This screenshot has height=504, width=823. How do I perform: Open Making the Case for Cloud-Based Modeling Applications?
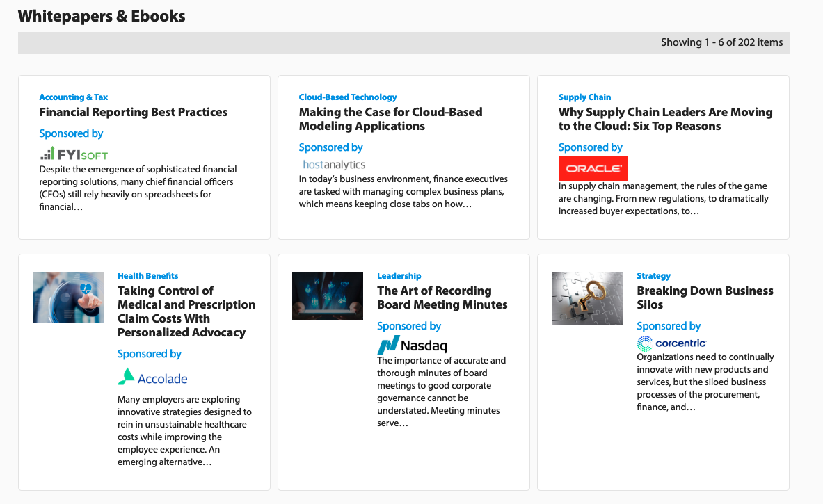pyautogui.click(x=390, y=119)
